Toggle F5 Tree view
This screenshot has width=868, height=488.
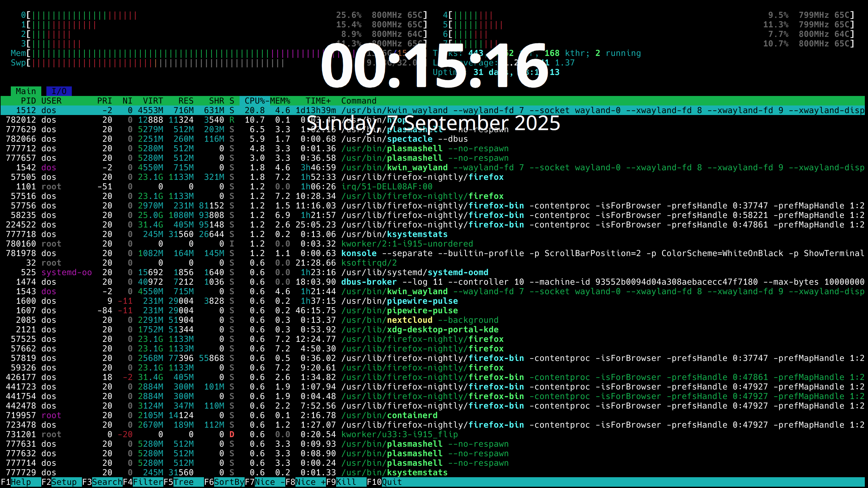pos(184,482)
